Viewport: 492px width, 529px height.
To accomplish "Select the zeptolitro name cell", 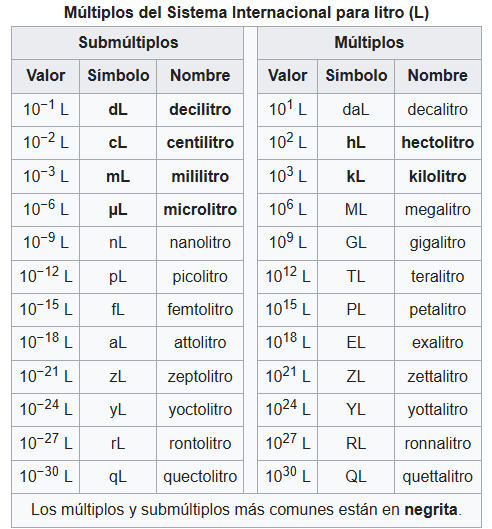I will tap(200, 377).
